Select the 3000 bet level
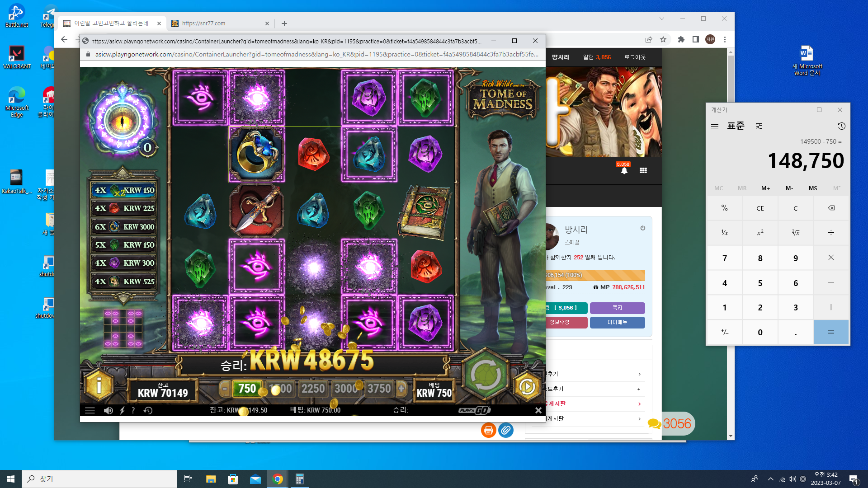This screenshot has width=868, height=488. coord(346,389)
